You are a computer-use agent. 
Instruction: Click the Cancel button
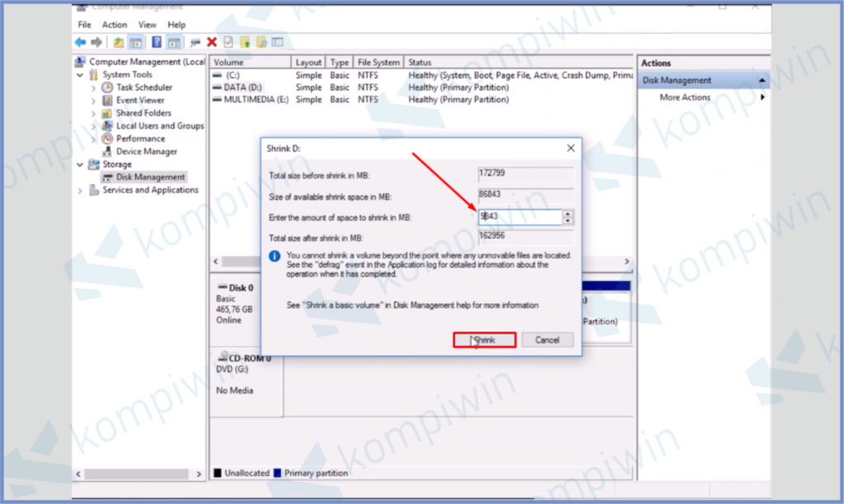[x=547, y=339]
